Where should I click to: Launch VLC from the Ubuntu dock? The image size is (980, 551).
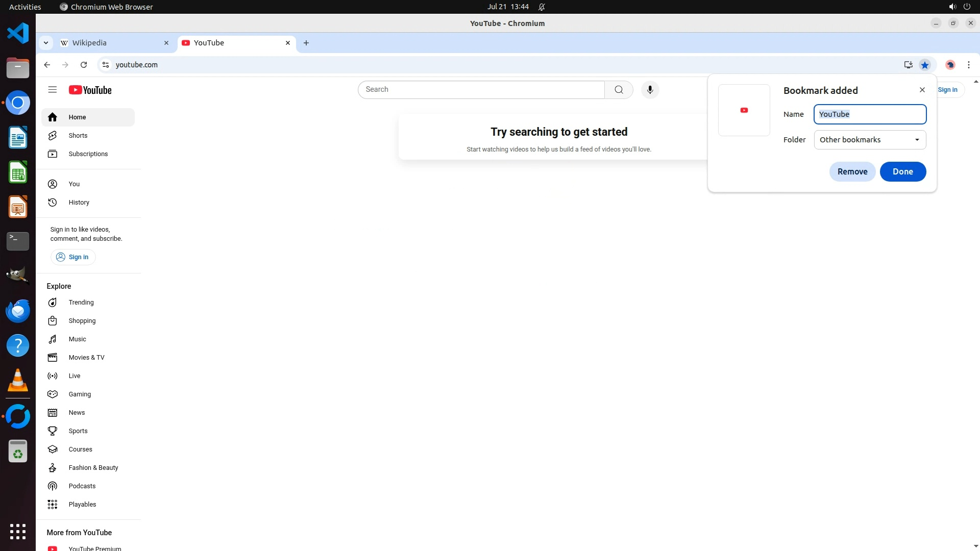[18, 381]
